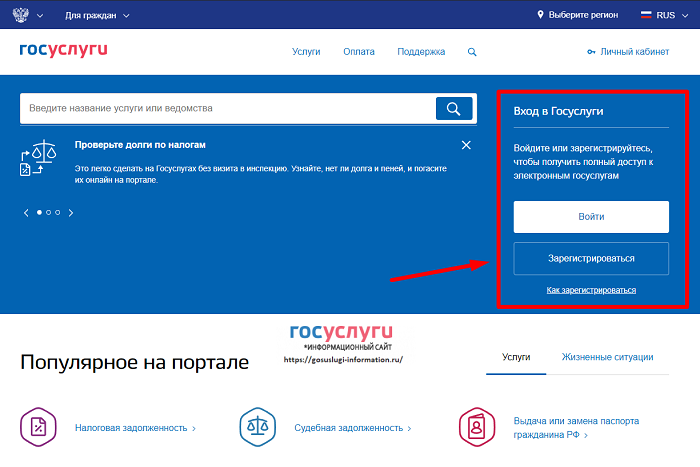Click the key icon near Личный кабинет

point(591,52)
